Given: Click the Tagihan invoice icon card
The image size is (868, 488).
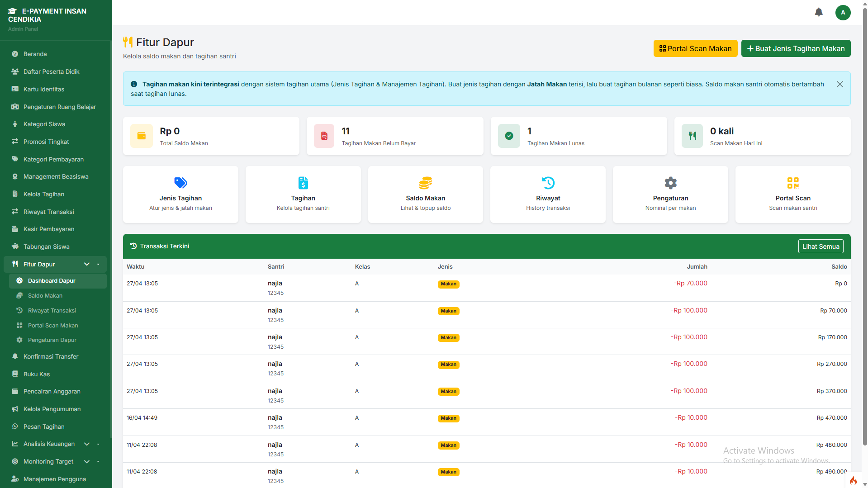Looking at the screenshot, I should point(303,194).
